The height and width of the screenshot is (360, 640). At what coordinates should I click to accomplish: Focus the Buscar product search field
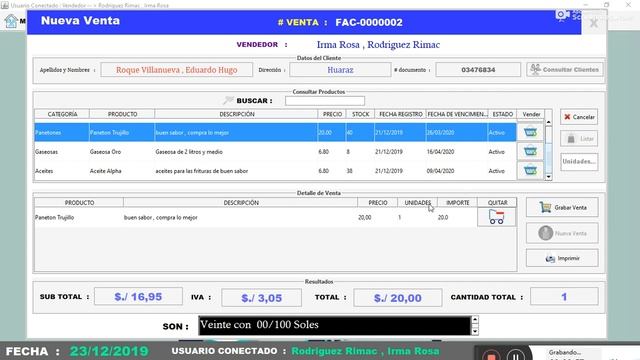pyautogui.click(x=325, y=100)
